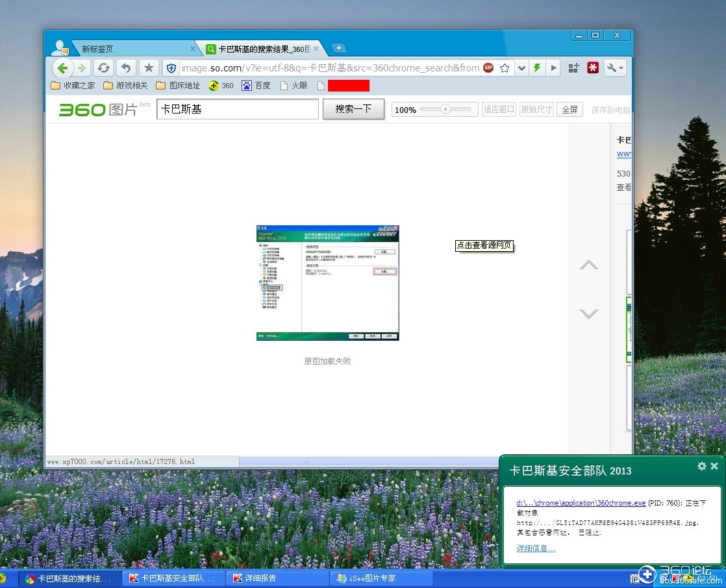Image resolution: width=726 pixels, height=588 pixels.
Task: Click the play-arrow icon beside the address bar
Action: pyautogui.click(x=553, y=68)
